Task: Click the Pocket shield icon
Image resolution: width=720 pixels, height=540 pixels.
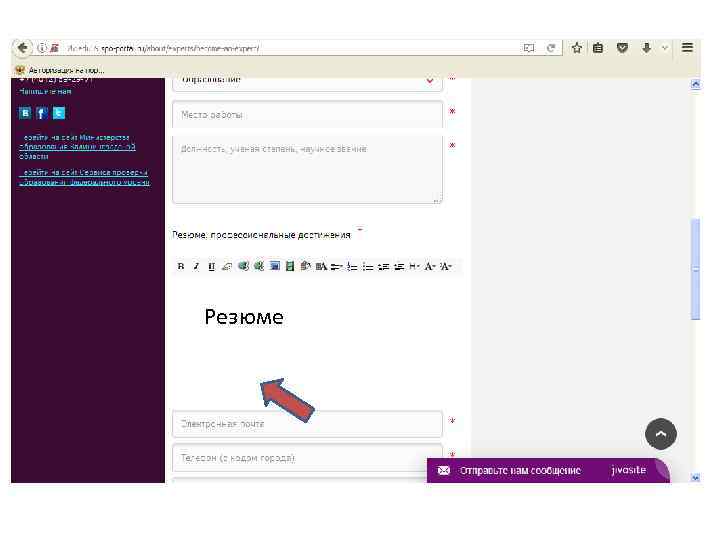Action: pyautogui.click(x=622, y=48)
